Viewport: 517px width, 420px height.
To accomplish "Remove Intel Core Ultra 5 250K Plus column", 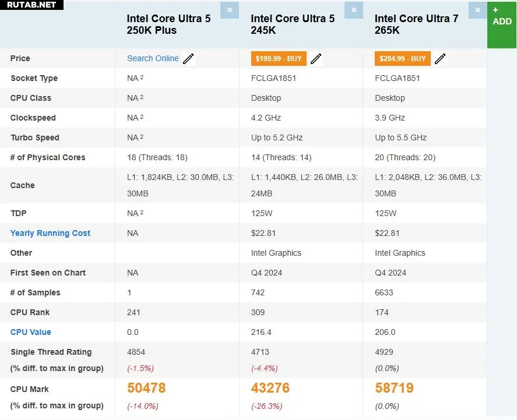I will click(230, 10).
